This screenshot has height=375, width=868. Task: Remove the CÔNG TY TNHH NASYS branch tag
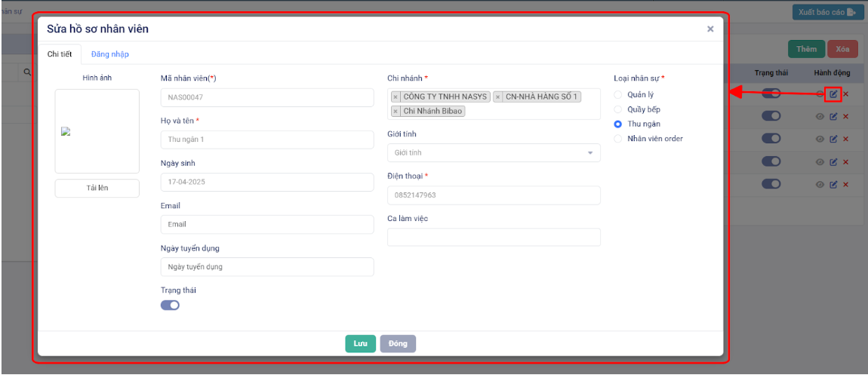pos(396,97)
